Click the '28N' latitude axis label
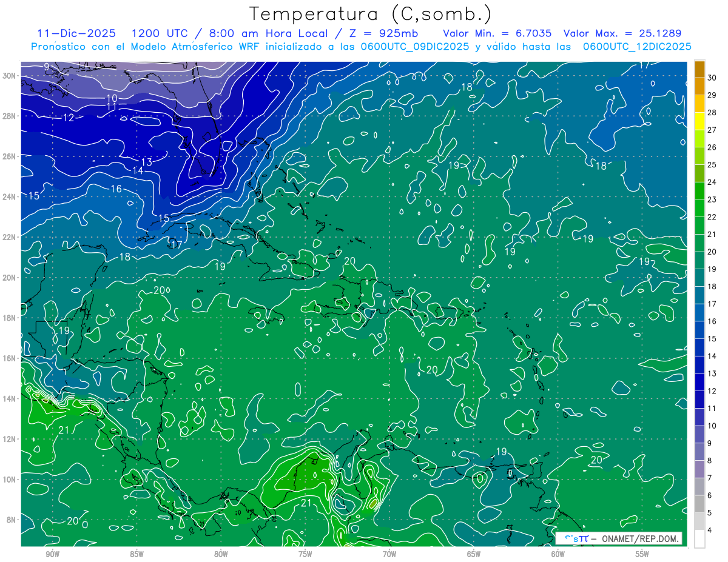This screenshot has height=562, width=728. [x=10, y=116]
